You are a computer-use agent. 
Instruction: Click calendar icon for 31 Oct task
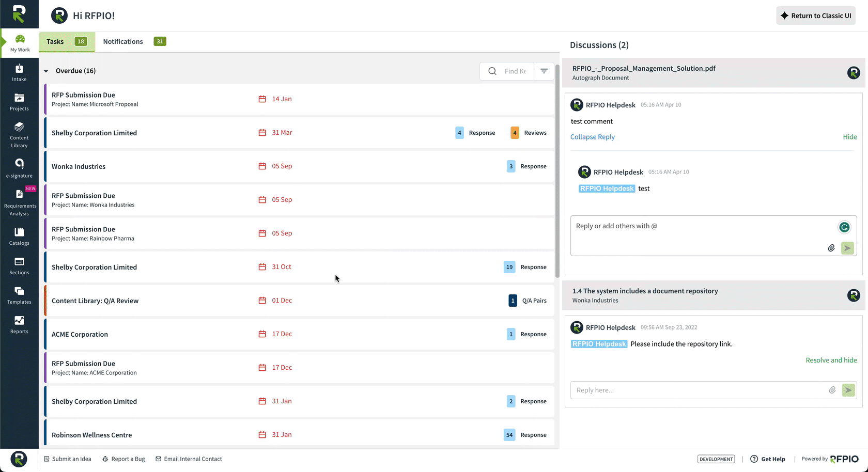(x=262, y=267)
